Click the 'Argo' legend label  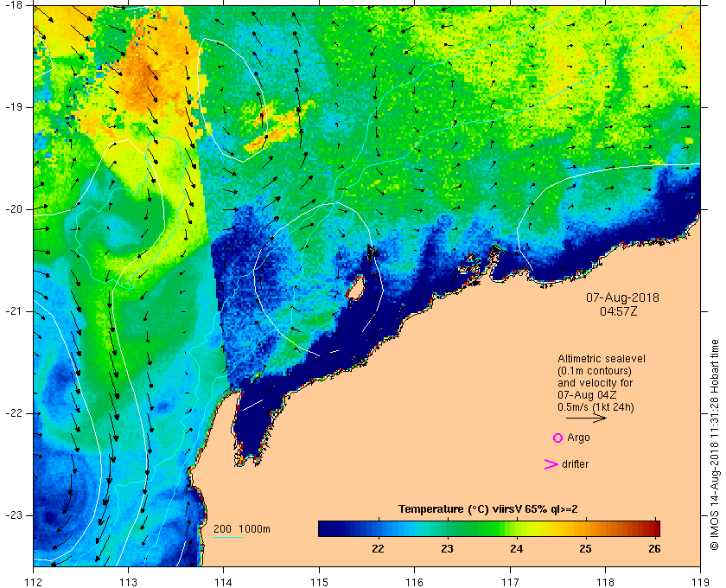tap(578, 438)
